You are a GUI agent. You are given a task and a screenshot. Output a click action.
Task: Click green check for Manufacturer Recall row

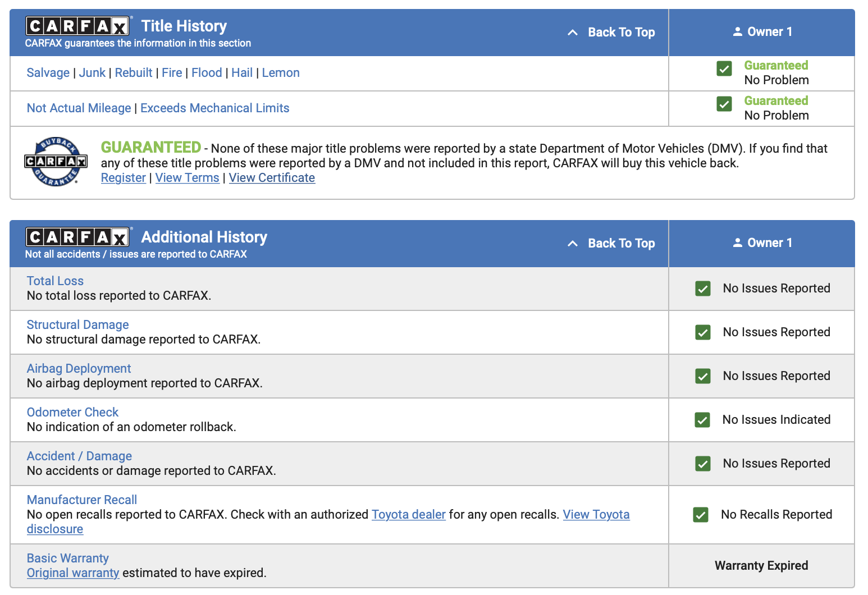(x=701, y=515)
